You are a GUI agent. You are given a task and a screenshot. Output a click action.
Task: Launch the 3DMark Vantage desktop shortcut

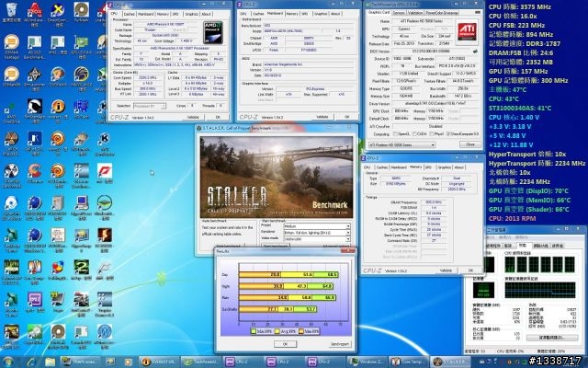(11, 47)
